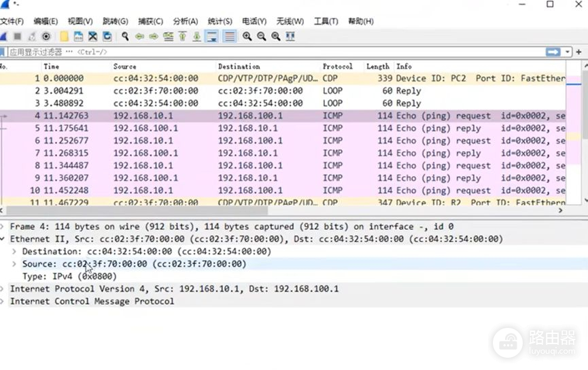
Task: Expand the Internet Protocol Version 4 node
Action: [x=3, y=289]
